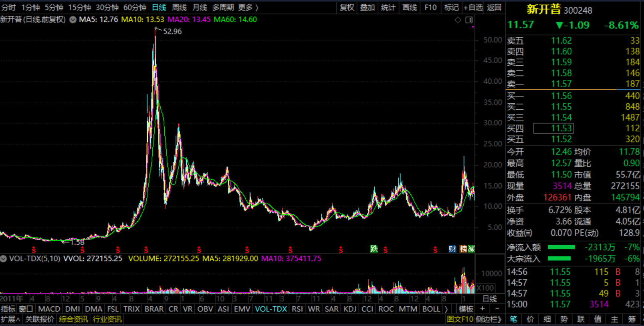Click the red $ marker left of 财 badge
This screenshot has width=644, height=326.
[x=435, y=250]
